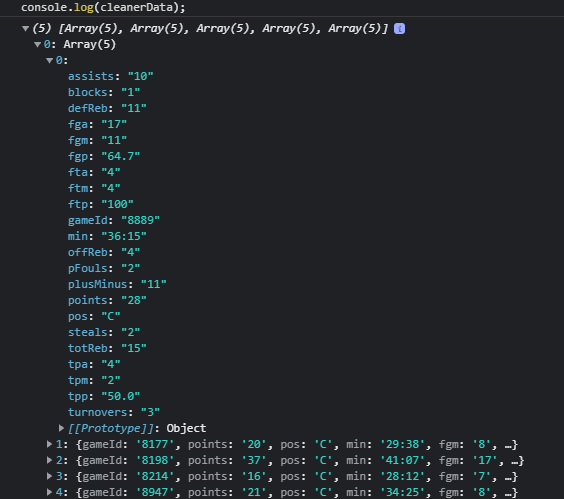This screenshot has height=499, width=564.
Task: Click the pFouls: "2" property
Action: (104, 268)
